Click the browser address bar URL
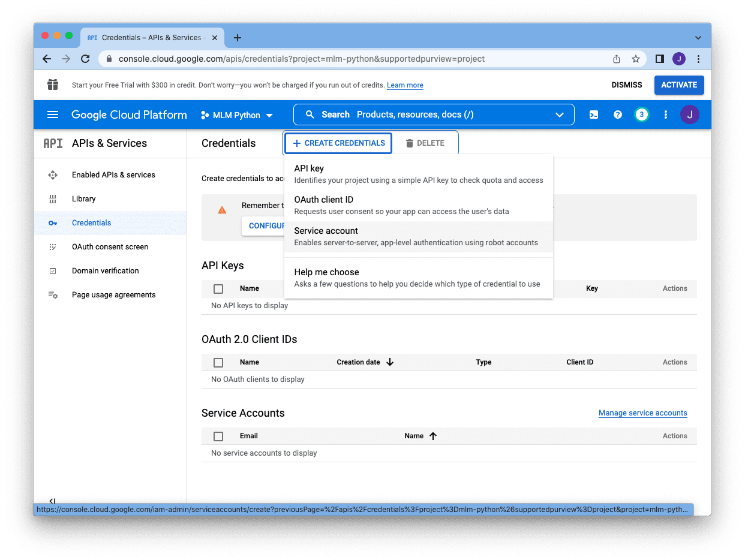 coord(302,59)
